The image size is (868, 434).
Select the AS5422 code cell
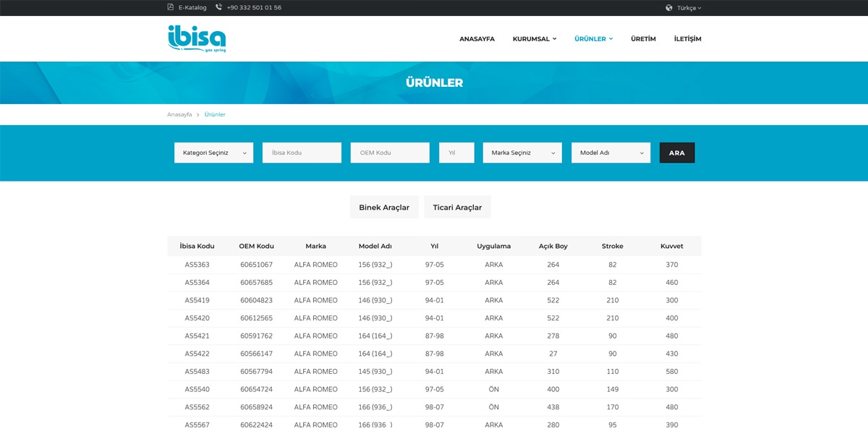(197, 354)
